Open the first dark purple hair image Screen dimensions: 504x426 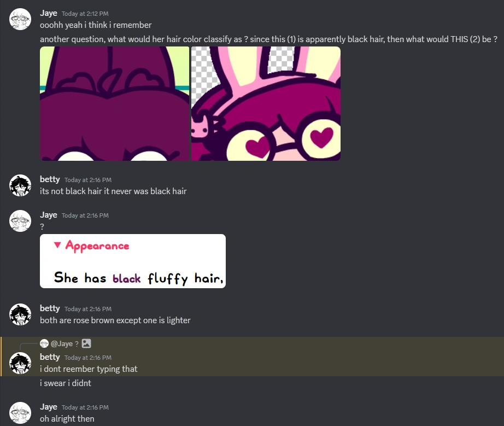point(114,103)
